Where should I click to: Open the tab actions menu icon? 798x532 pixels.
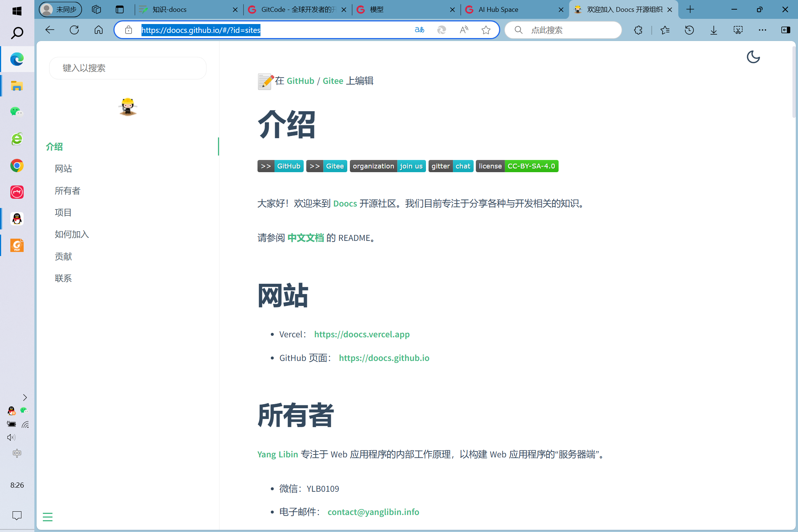pyautogui.click(x=120, y=10)
